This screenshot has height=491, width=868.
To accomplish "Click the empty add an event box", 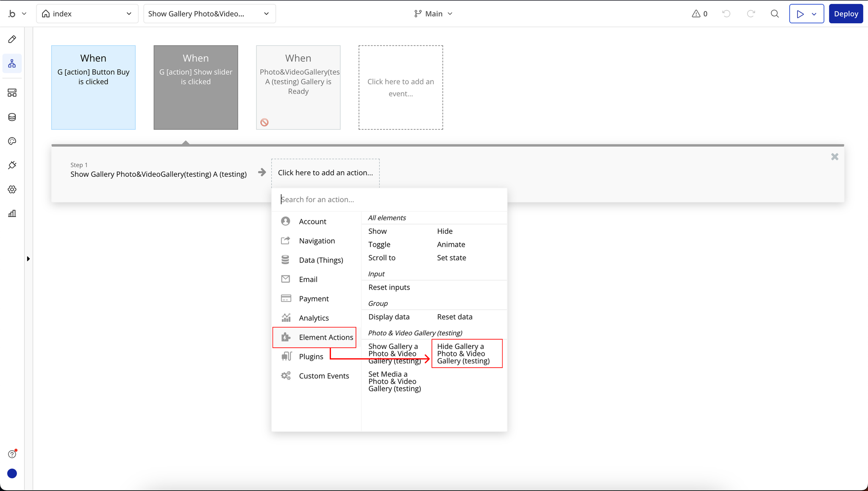I will (x=401, y=87).
